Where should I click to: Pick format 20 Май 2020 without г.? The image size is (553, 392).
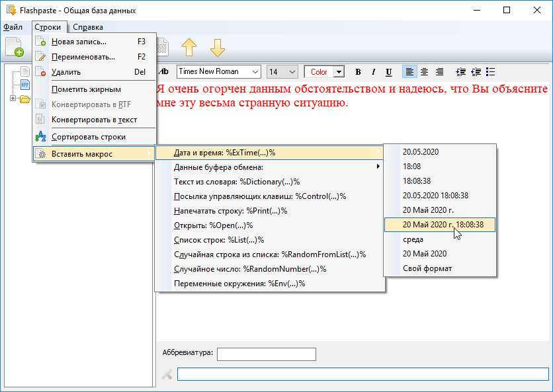coord(440,254)
